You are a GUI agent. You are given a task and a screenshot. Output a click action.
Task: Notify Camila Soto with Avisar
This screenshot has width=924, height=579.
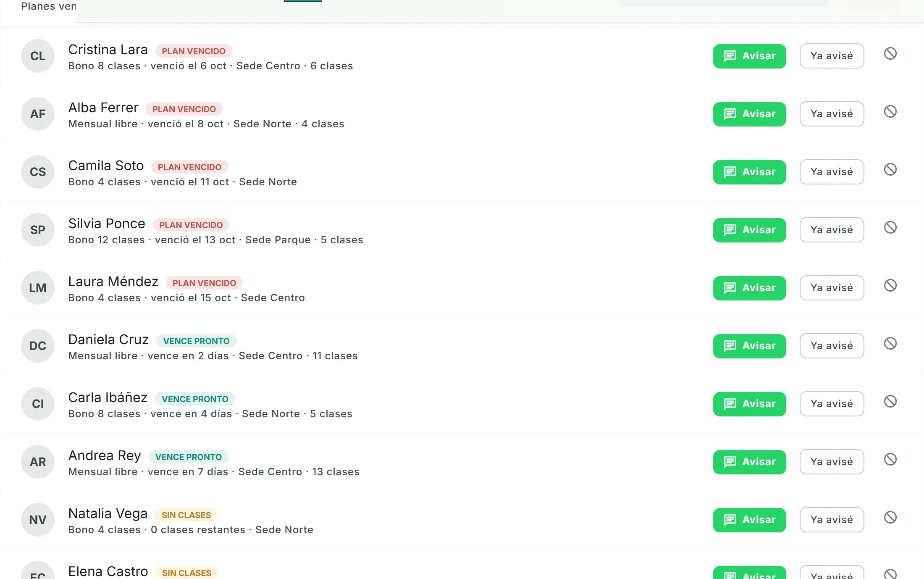[x=749, y=172]
